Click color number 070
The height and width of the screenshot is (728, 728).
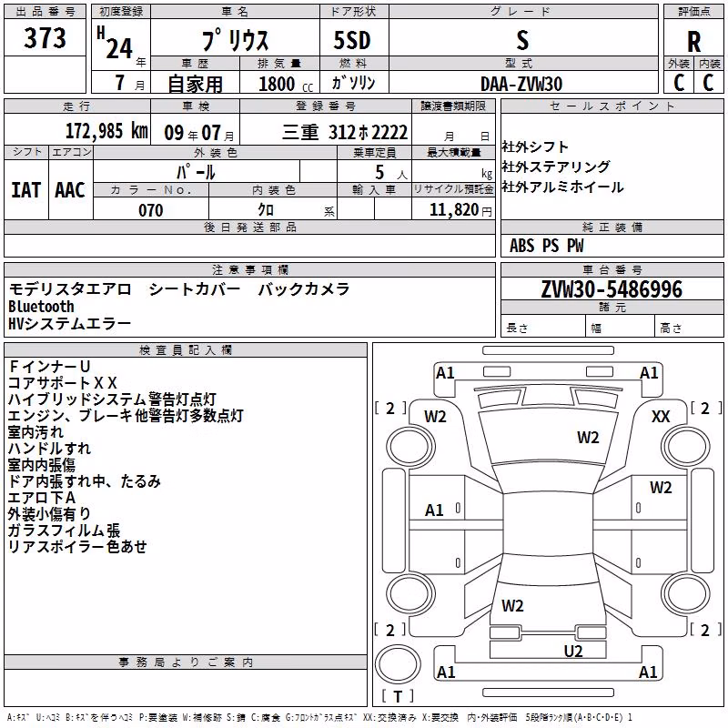(151, 210)
